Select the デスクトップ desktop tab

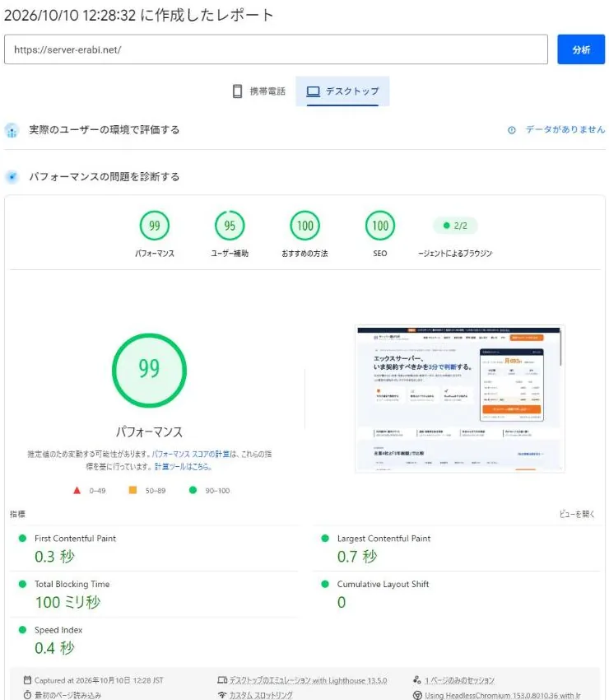(342, 91)
